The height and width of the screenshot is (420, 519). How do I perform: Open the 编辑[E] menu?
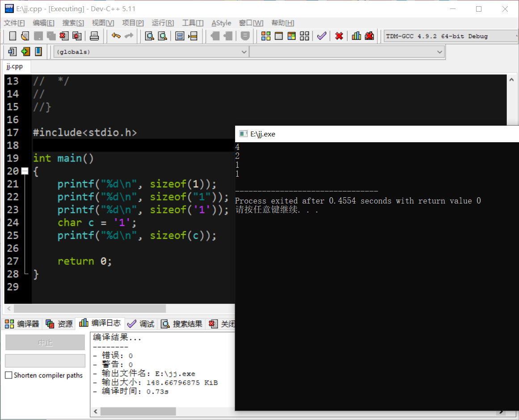[43, 23]
